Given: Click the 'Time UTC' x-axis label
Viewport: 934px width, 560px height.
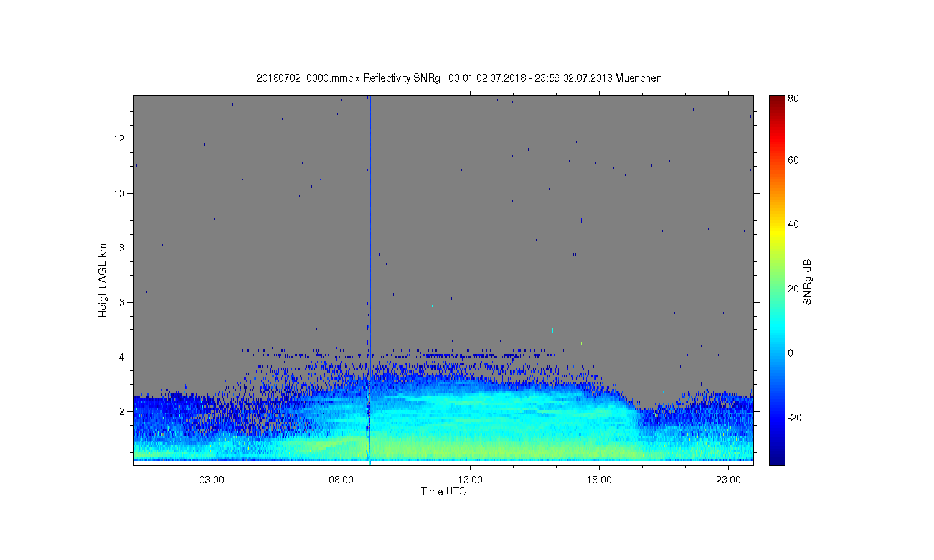Looking at the screenshot, I should pos(443,492).
